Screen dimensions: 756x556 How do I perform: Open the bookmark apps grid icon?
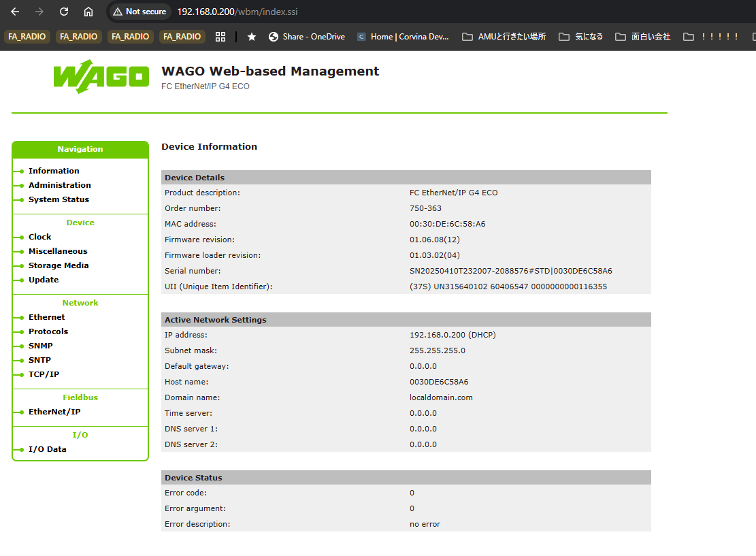click(220, 37)
